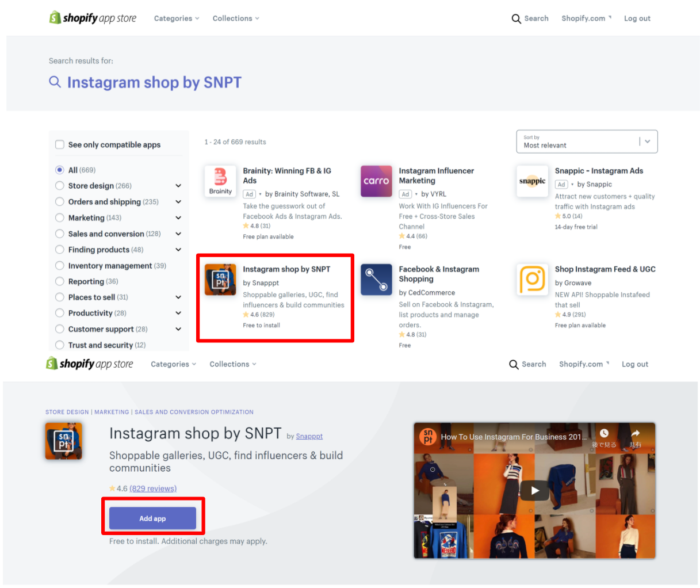This screenshot has height=588, width=700.
Task: Expand Customer support category chevron
Action: point(178,329)
